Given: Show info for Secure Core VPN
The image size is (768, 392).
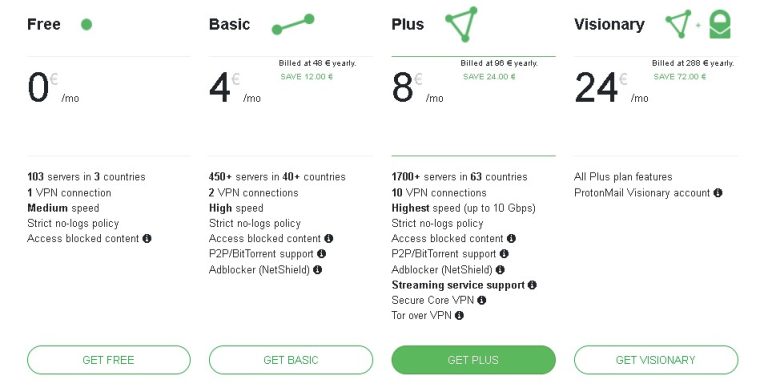Looking at the screenshot, I should click(x=481, y=300).
